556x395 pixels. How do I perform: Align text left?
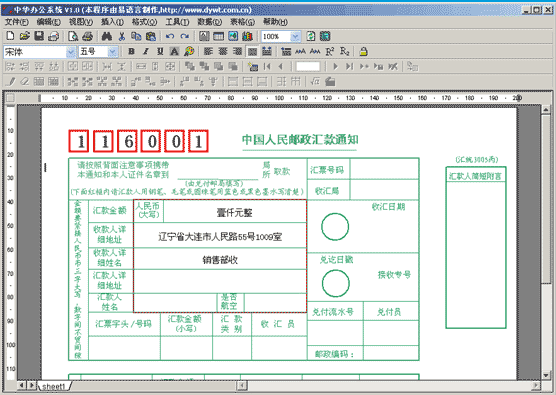208,51
